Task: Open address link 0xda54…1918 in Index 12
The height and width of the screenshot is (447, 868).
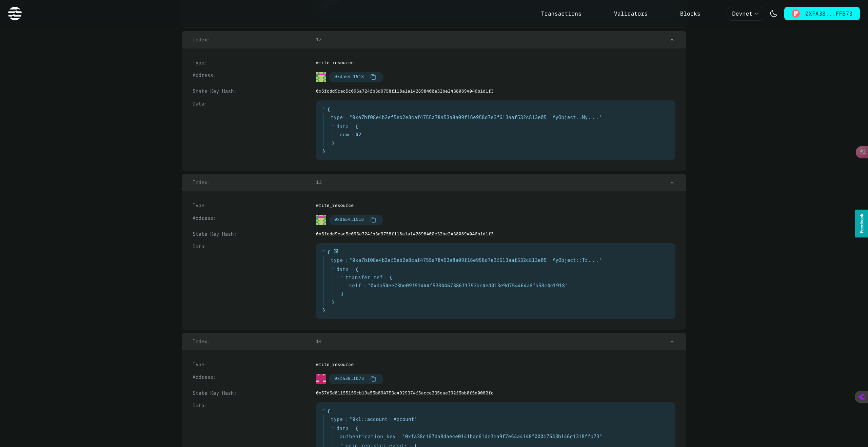Action: click(x=349, y=77)
